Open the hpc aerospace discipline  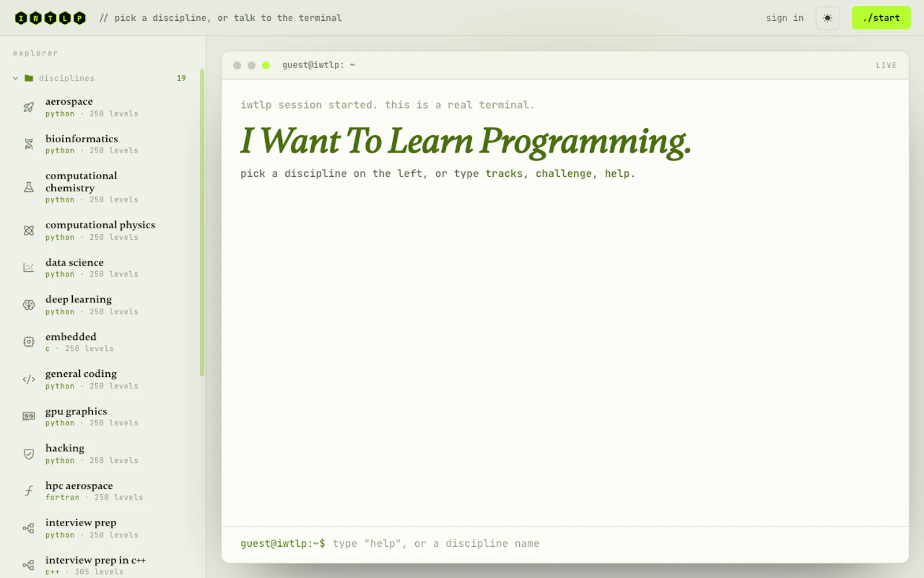pos(104,491)
